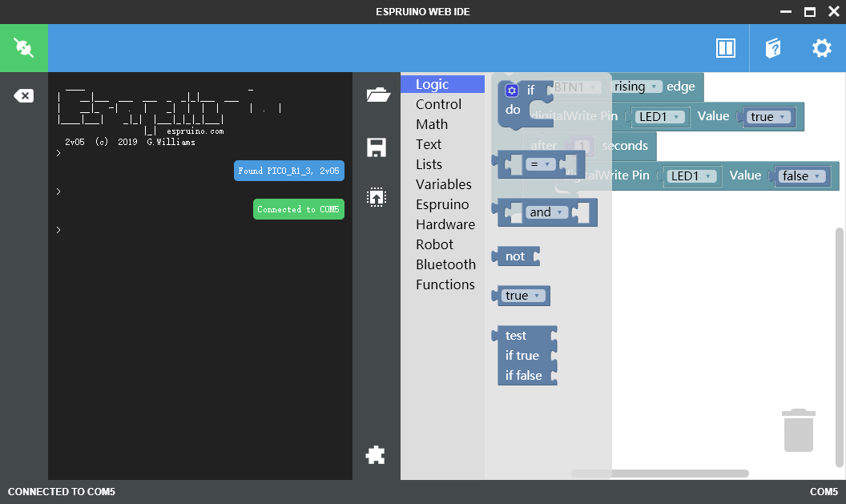The height and width of the screenshot is (504, 846).
Task: Click the green connect/disconnect plug icon
Action: pyautogui.click(x=23, y=47)
